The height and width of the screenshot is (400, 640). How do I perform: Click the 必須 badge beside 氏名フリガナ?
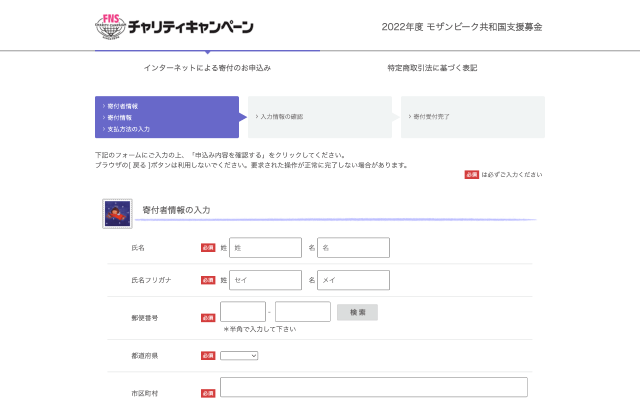click(x=208, y=280)
